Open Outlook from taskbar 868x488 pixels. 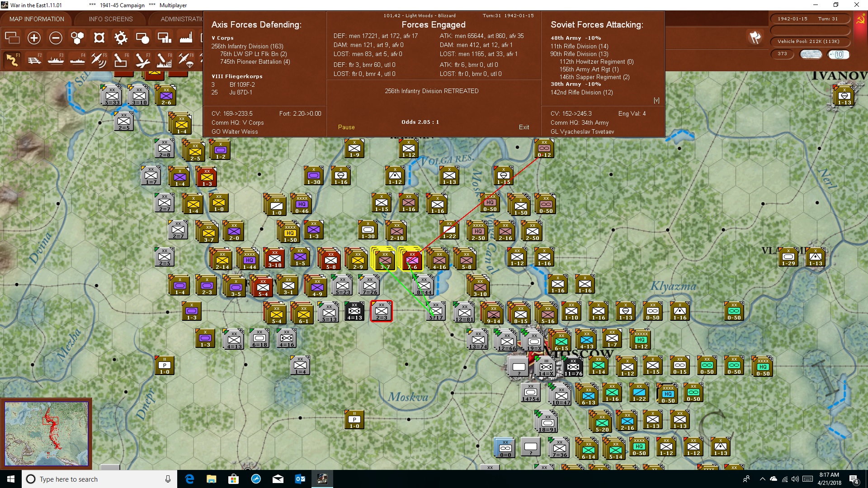300,479
